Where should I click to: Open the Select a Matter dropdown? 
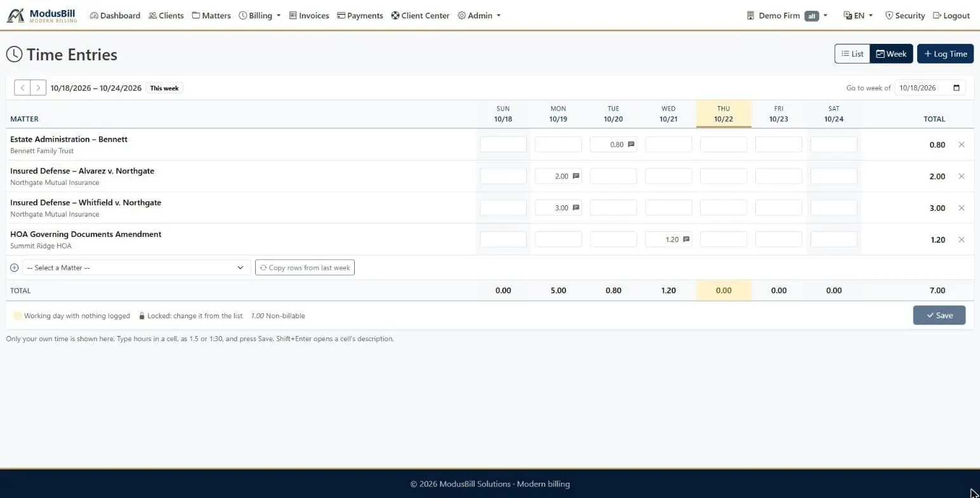coord(136,267)
